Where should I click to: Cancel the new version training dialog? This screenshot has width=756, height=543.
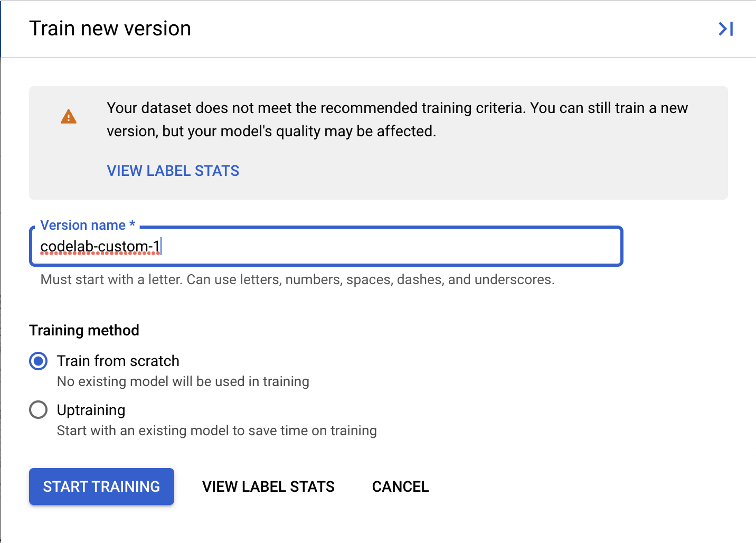[400, 486]
